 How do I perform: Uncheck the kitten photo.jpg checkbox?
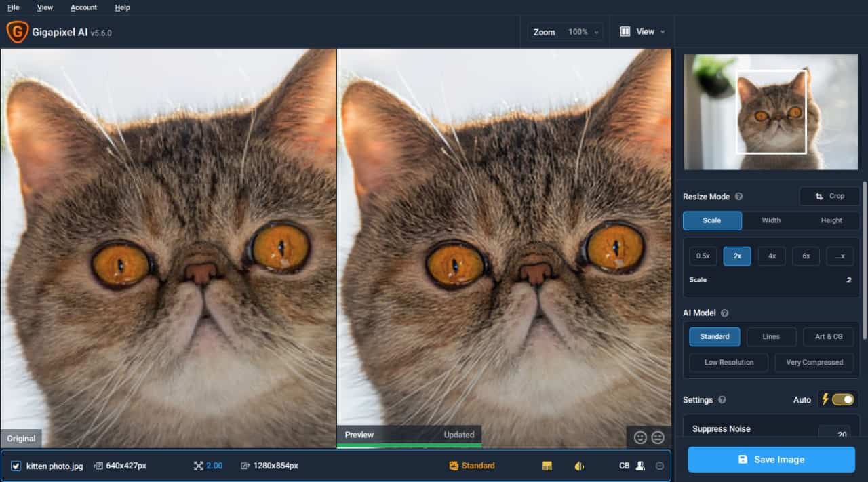click(16, 466)
